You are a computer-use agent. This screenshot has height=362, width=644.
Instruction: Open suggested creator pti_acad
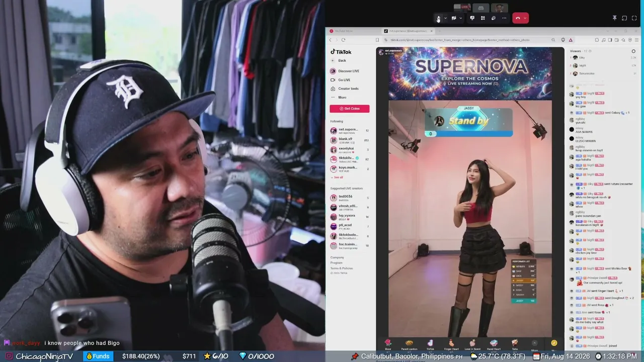(x=350, y=226)
